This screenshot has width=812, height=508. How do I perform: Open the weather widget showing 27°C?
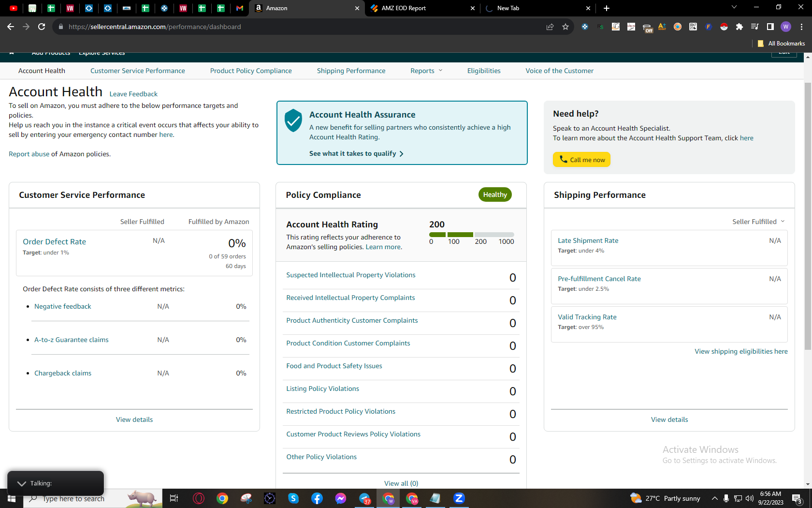point(665,498)
